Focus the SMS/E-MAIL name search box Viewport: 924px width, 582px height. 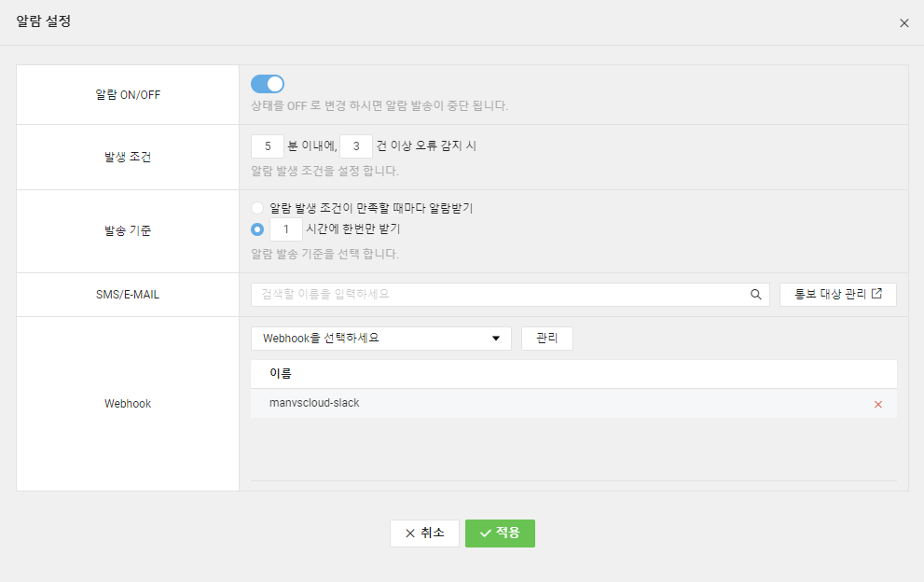[499, 295]
